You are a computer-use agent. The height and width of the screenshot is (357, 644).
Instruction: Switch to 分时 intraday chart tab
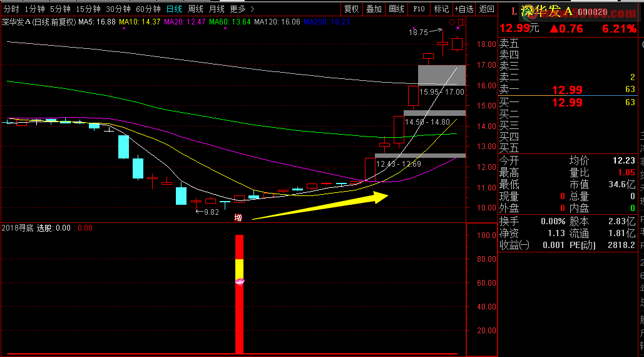pos(11,9)
